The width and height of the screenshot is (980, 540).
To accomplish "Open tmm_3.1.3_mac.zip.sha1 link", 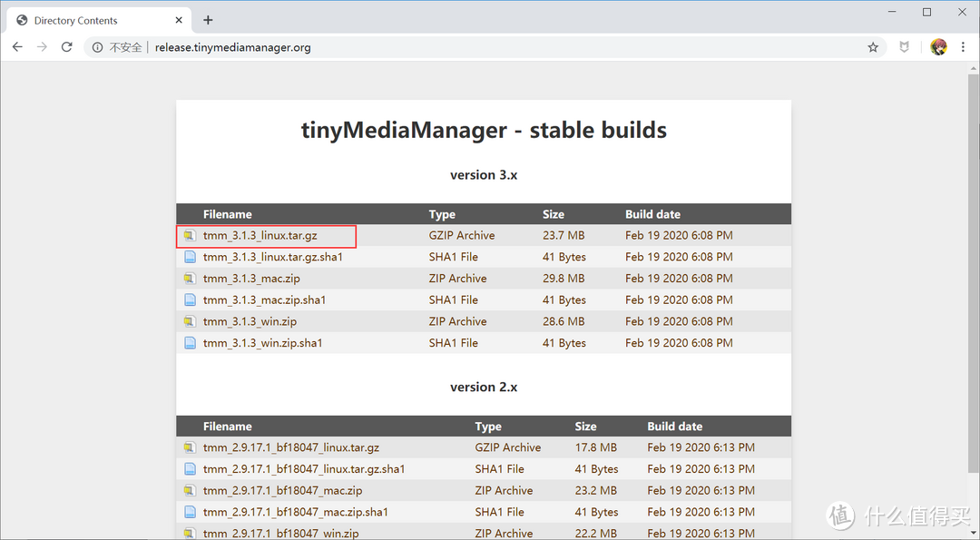I will pos(264,300).
